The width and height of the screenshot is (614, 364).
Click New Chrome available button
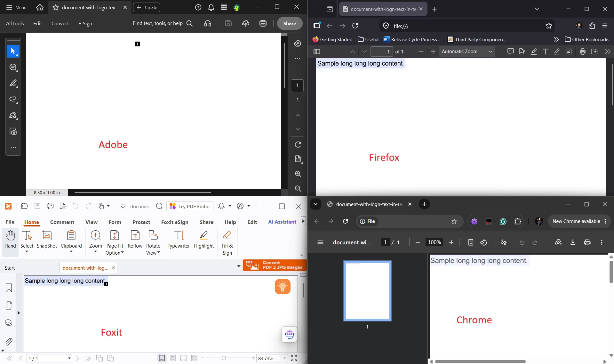tap(579, 221)
